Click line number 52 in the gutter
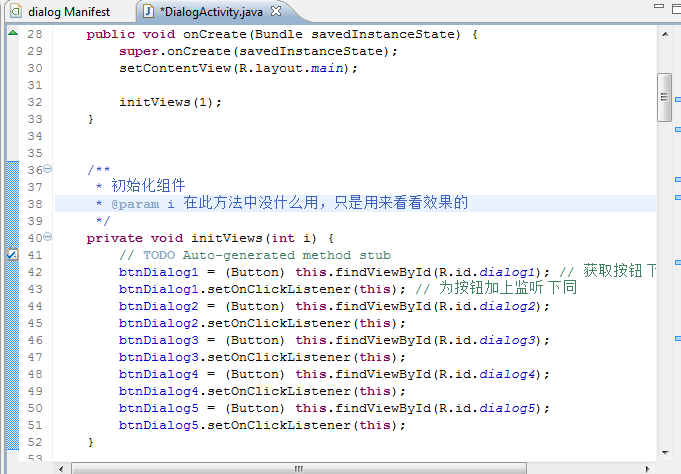 [x=35, y=442]
